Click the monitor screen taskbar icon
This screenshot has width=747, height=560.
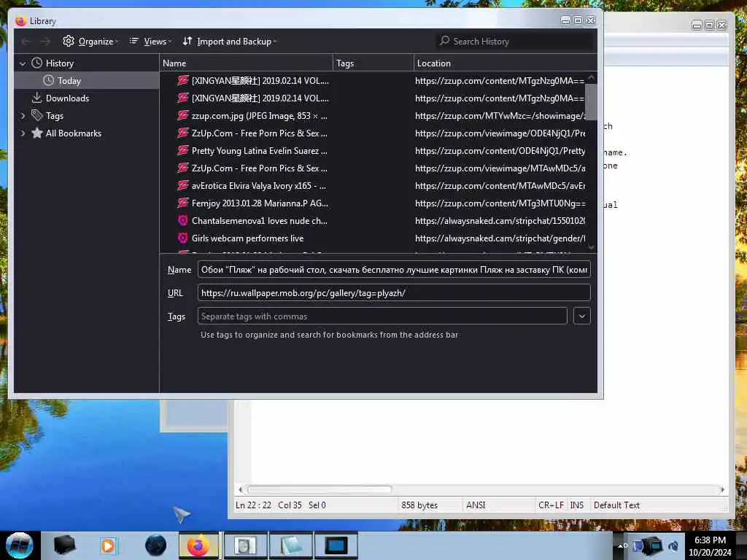click(336, 545)
